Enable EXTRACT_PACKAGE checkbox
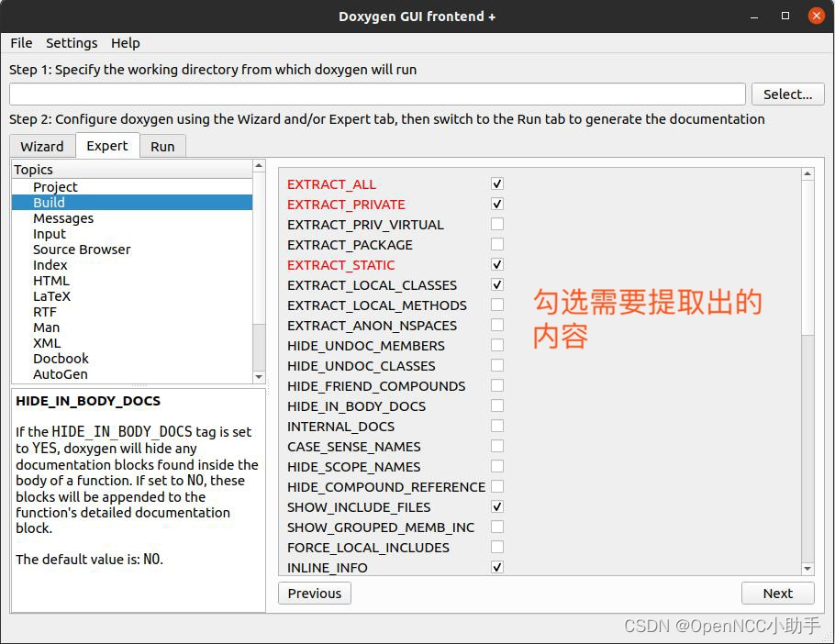The height and width of the screenshot is (644, 835). (x=496, y=244)
